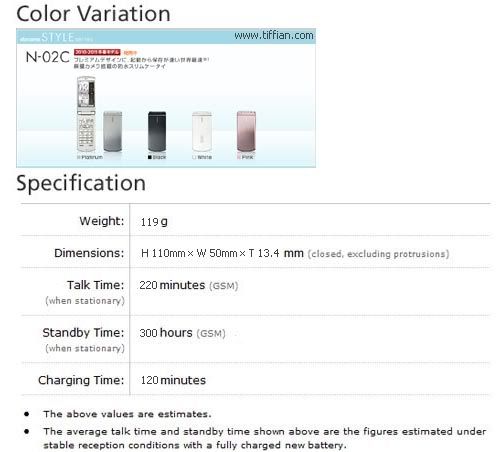Click the Dimensions row value
Screen dimensions: 500x452
point(295,254)
